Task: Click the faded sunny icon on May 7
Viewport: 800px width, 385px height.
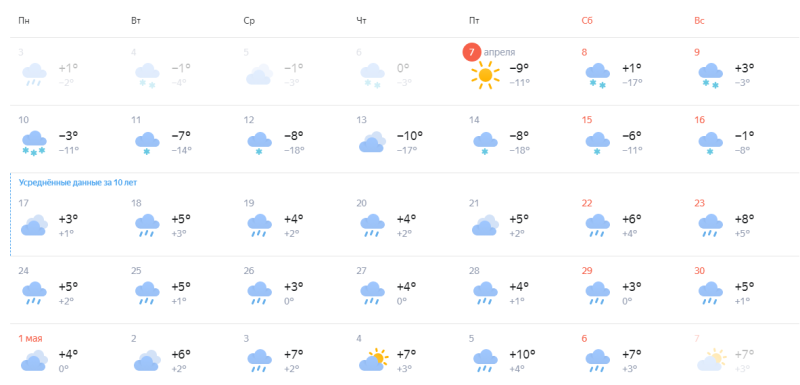Action: [711, 360]
